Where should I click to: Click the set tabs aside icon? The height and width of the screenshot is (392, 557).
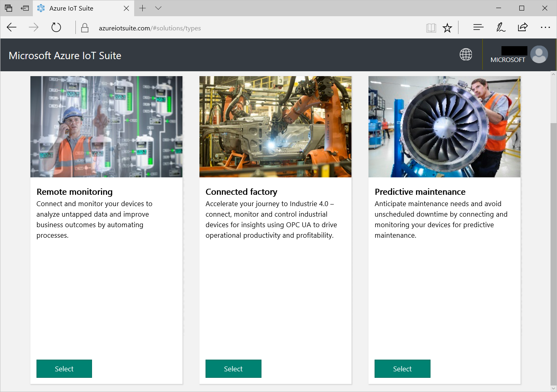coord(25,8)
